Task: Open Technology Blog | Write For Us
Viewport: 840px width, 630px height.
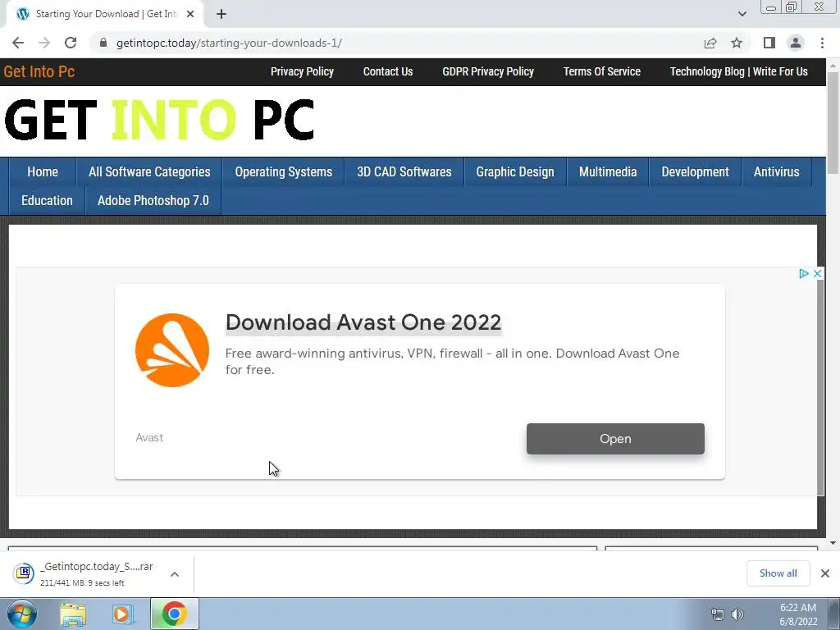Action: (739, 72)
